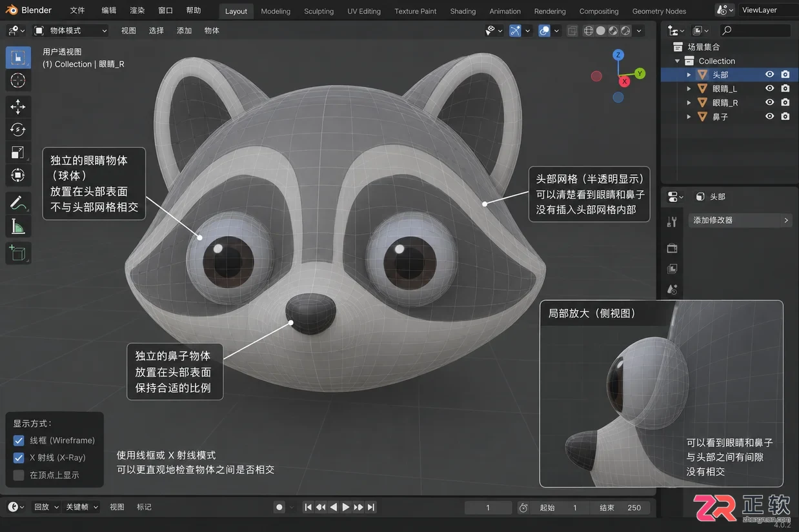Image resolution: width=799 pixels, height=532 pixels.
Task: Select the 3D cursor tool
Action: coord(18,80)
